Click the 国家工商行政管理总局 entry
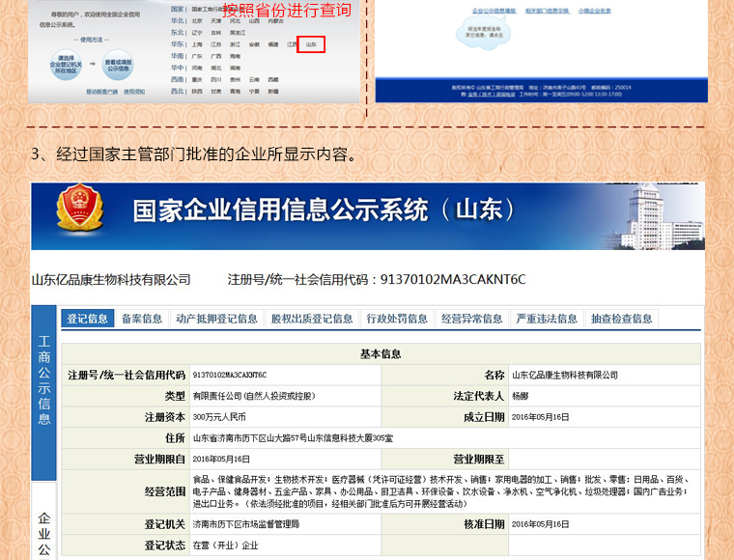 pos(218,10)
